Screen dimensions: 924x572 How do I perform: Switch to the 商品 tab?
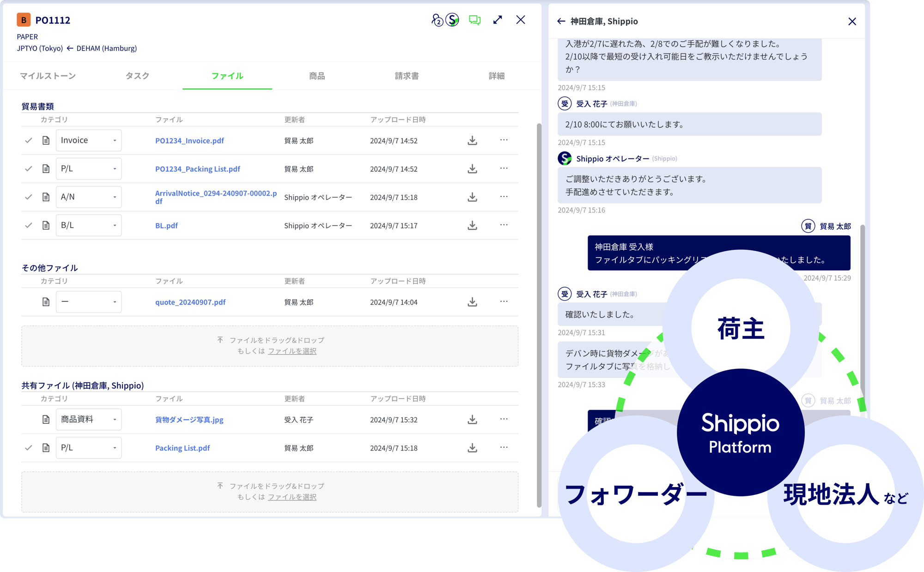[x=317, y=76]
